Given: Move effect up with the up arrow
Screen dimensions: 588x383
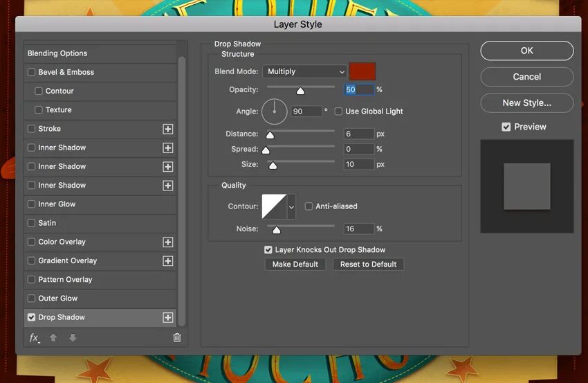Looking at the screenshot, I should point(53,337).
